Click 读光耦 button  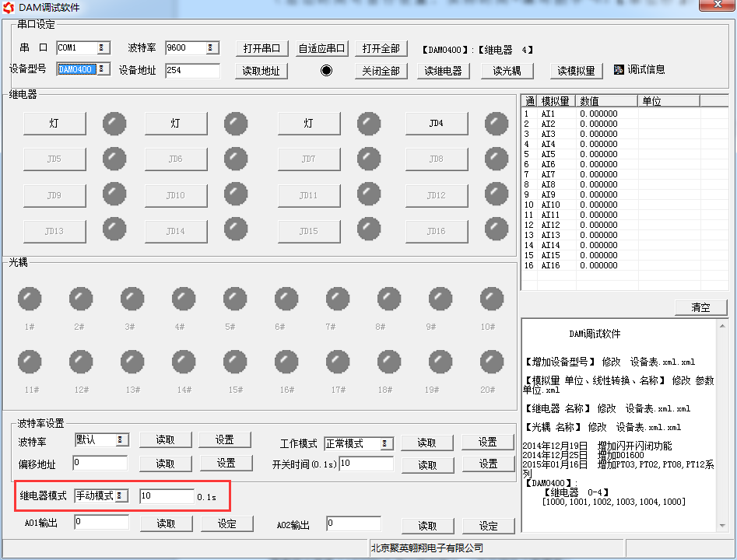(x=507, y=71)
